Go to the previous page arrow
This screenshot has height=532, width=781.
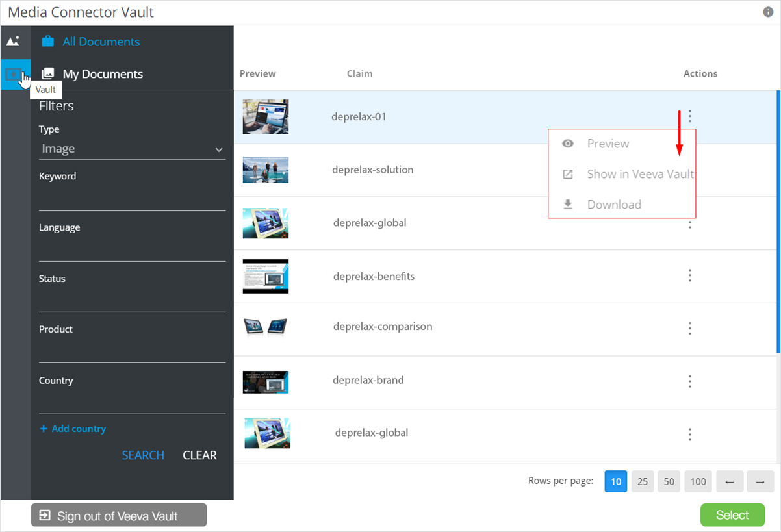[x=730, y=481]
